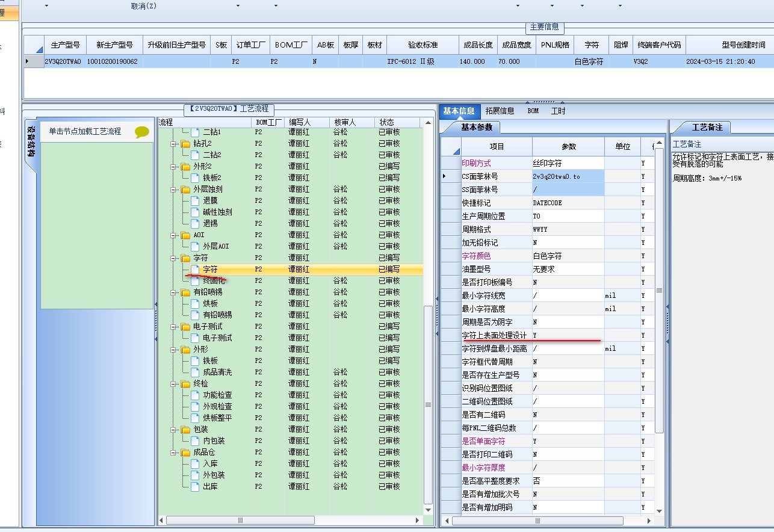Screen dimensions: 774x532
Task: Click the 终固化 document icon
Action: [x=195, y=281]
